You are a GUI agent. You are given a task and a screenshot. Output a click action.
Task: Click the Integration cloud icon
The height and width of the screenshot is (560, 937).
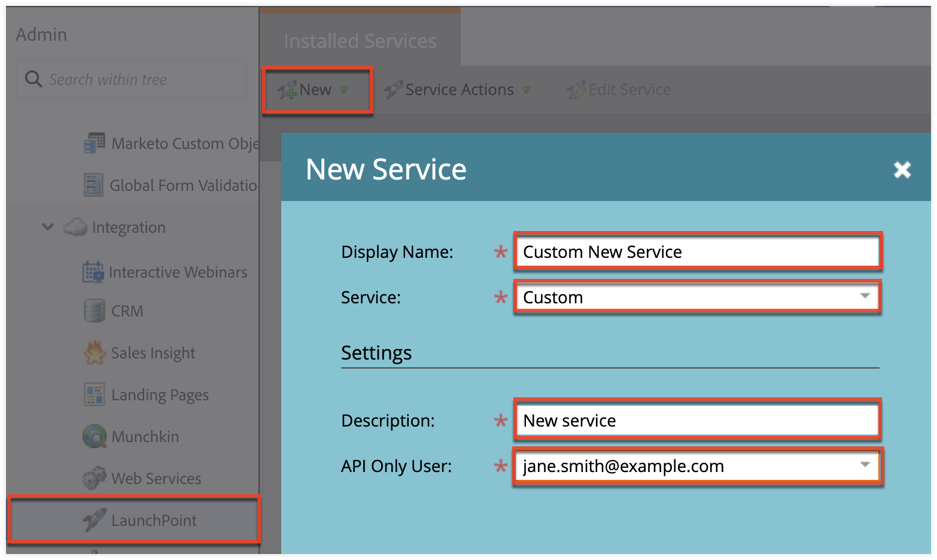76,227
